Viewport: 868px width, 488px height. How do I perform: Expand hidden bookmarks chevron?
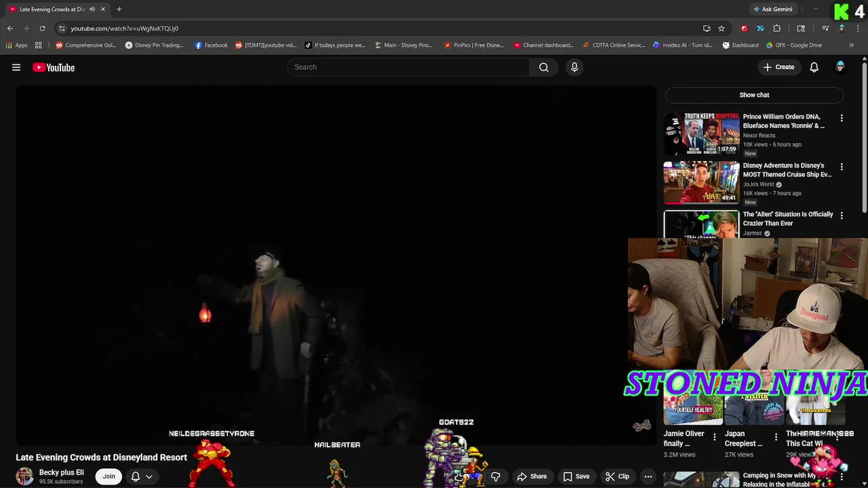(852, 45)
